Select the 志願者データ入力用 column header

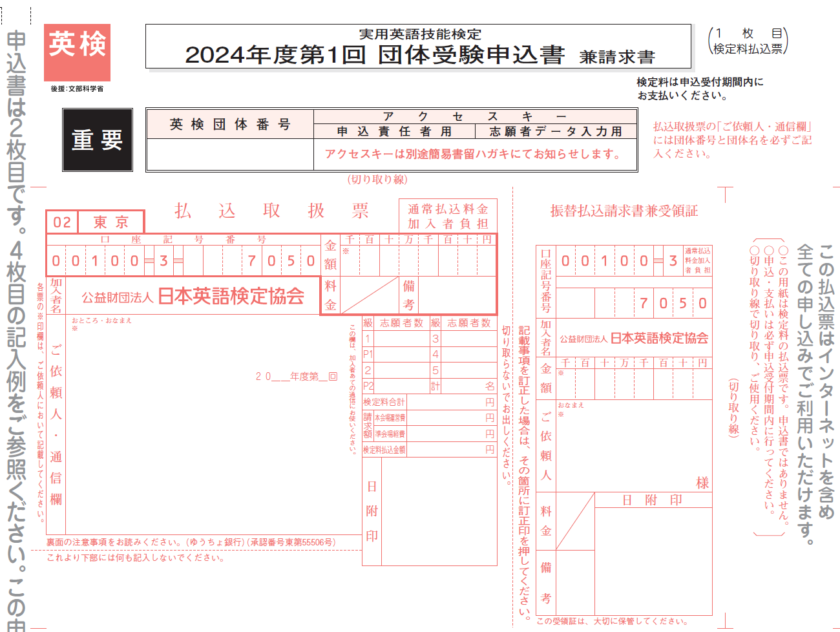(x=556, y=131)
